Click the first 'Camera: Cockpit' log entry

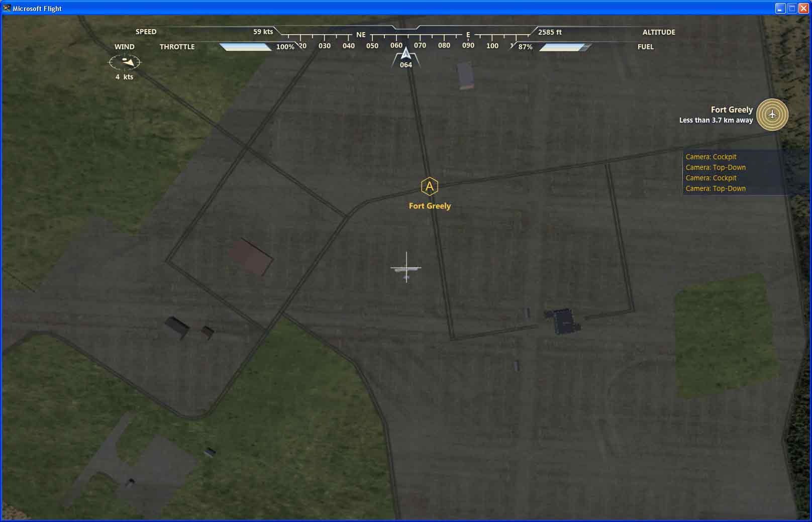(x=711, y=157)
